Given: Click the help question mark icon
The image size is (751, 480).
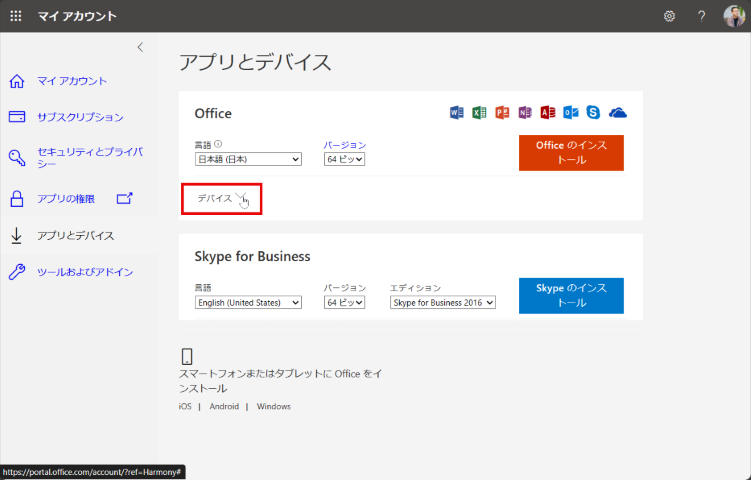Looking at the screenshot, I should point(701,16).
